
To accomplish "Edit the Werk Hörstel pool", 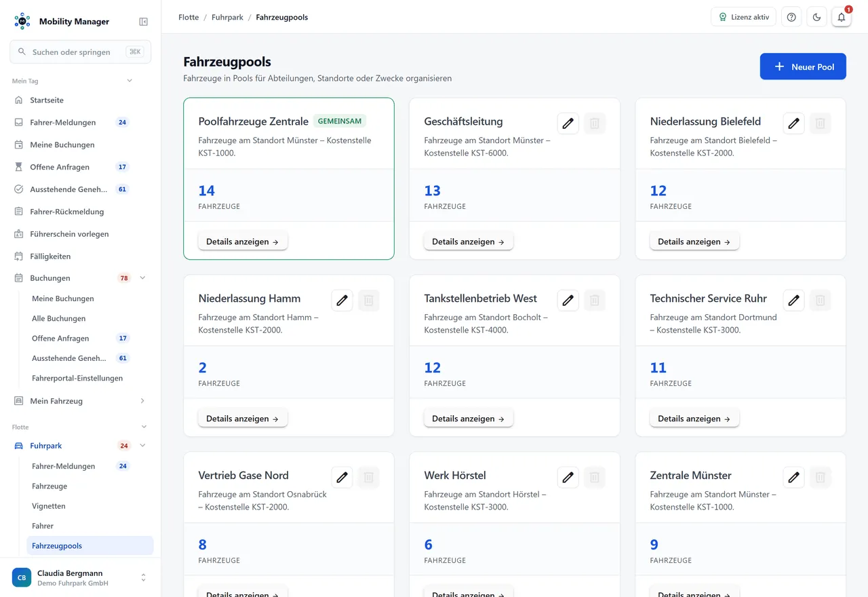I will click(x=568, y=478).
